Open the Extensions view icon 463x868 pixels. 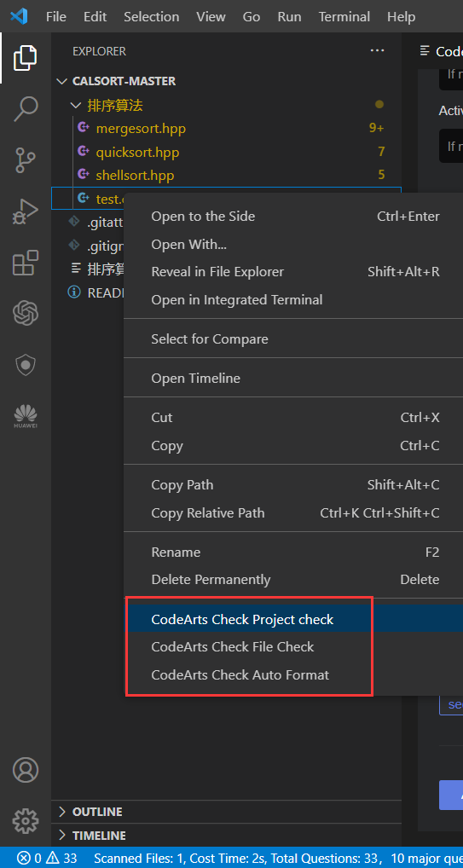pos(26,263)
